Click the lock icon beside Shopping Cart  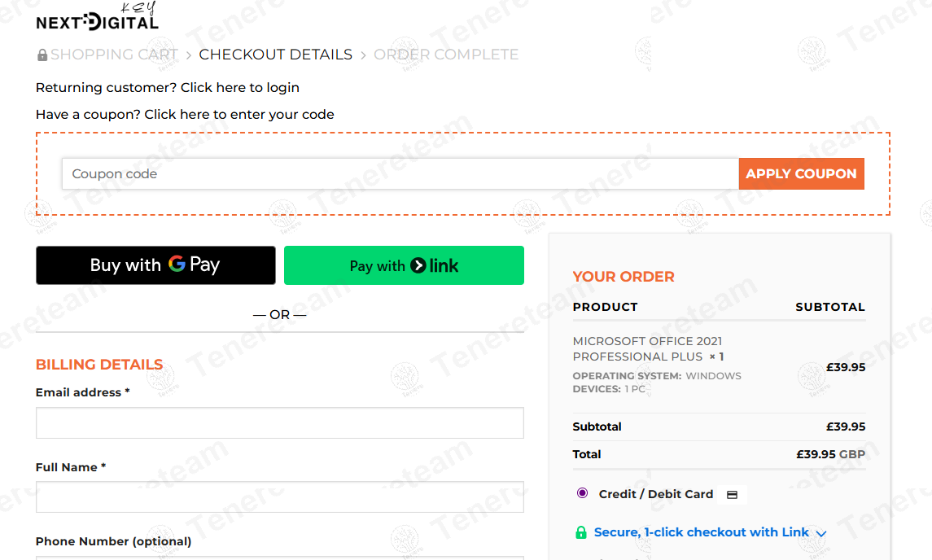tap(42, 55)
